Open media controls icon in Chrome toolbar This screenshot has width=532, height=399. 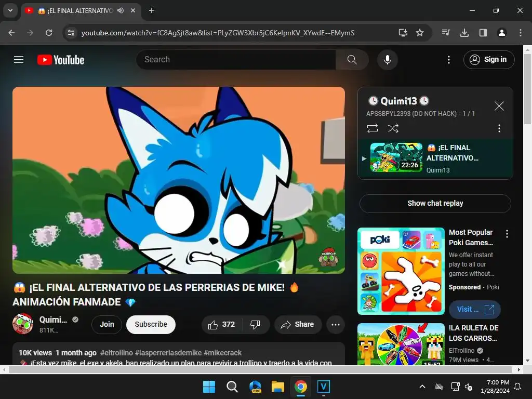(x=446, y=33)
